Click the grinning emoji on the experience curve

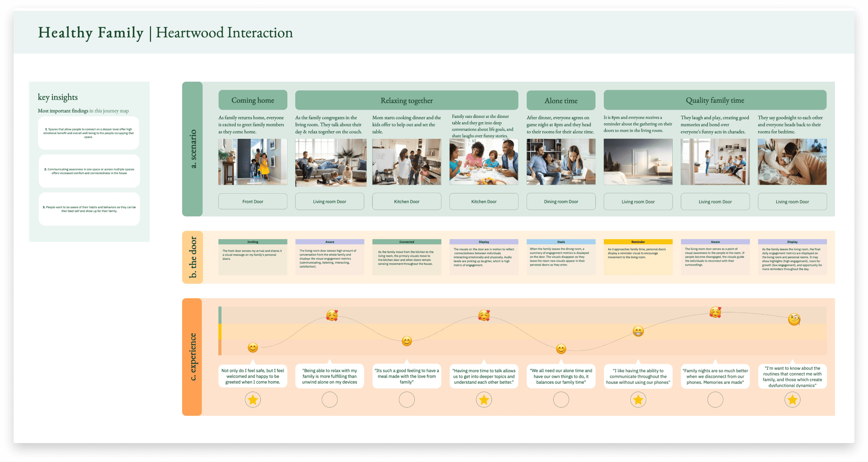tap(638, 331)
